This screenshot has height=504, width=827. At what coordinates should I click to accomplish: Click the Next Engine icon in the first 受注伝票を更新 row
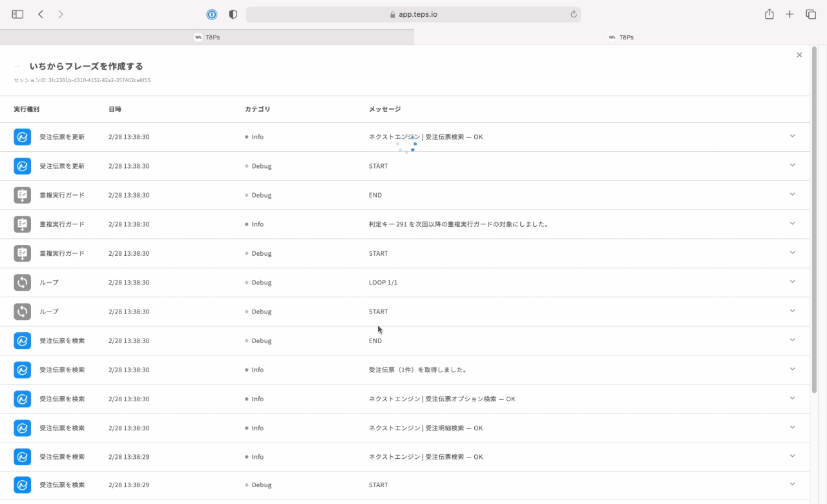23,137
